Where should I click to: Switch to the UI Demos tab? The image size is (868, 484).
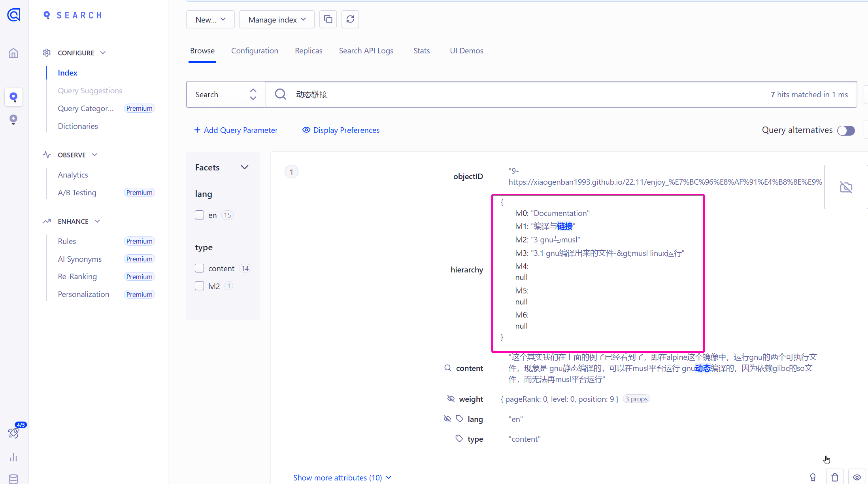click(x=466, y=51)
